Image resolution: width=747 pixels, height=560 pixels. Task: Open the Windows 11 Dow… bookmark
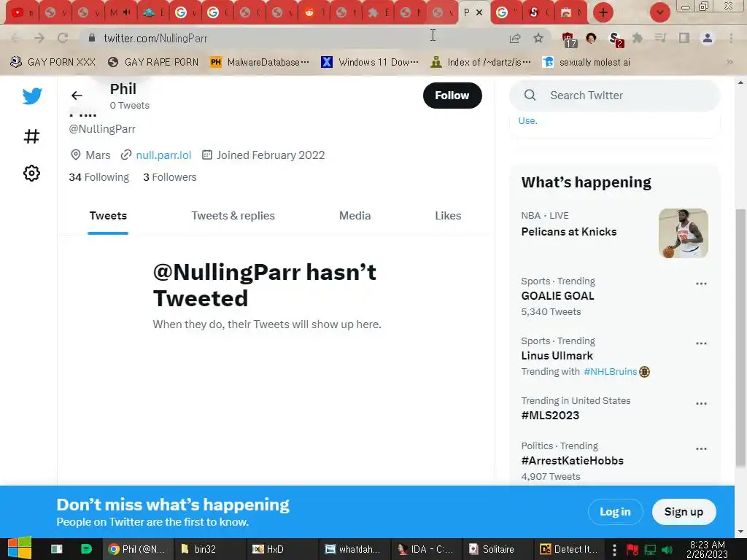tap(370, 63)
